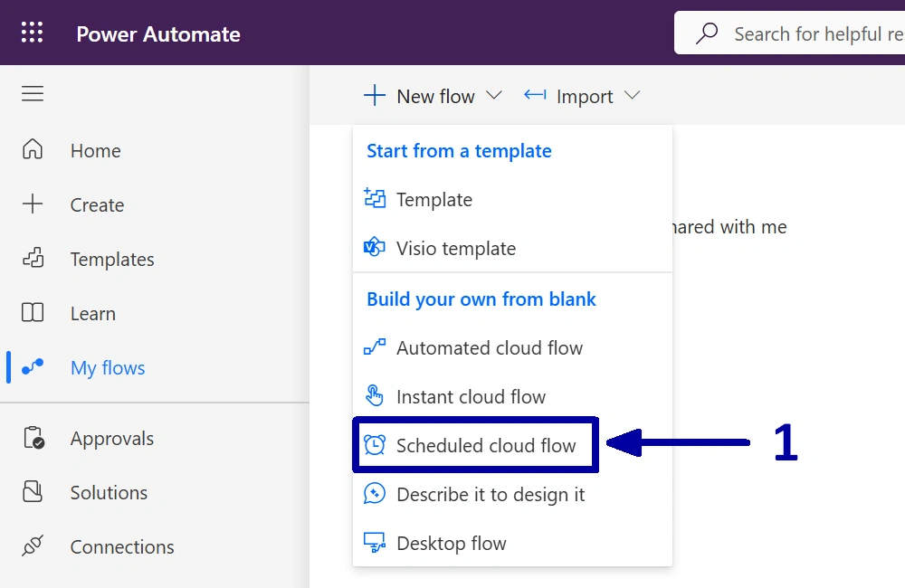
Task: Click the Import button label
Action: pos(584,97)
